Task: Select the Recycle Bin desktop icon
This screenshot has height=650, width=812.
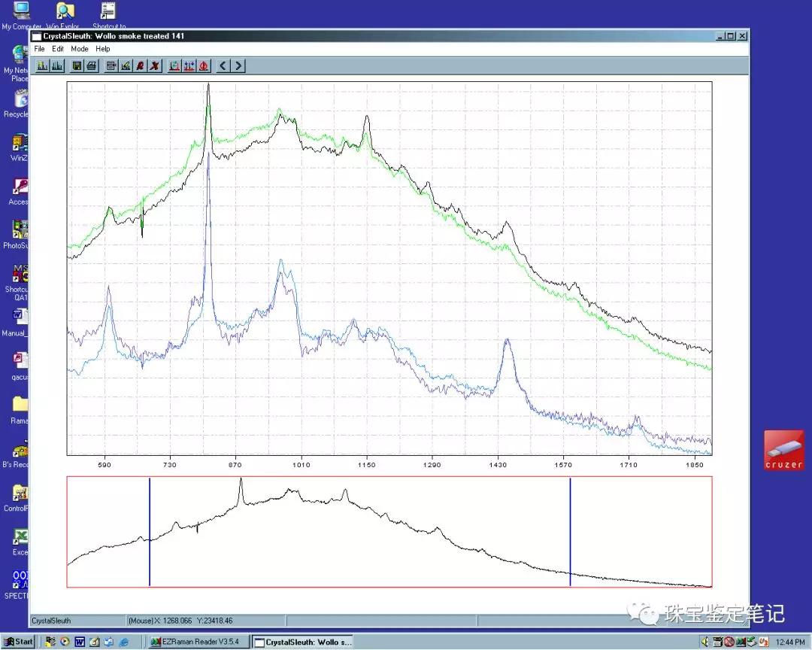Action: (x=19, y=104)
